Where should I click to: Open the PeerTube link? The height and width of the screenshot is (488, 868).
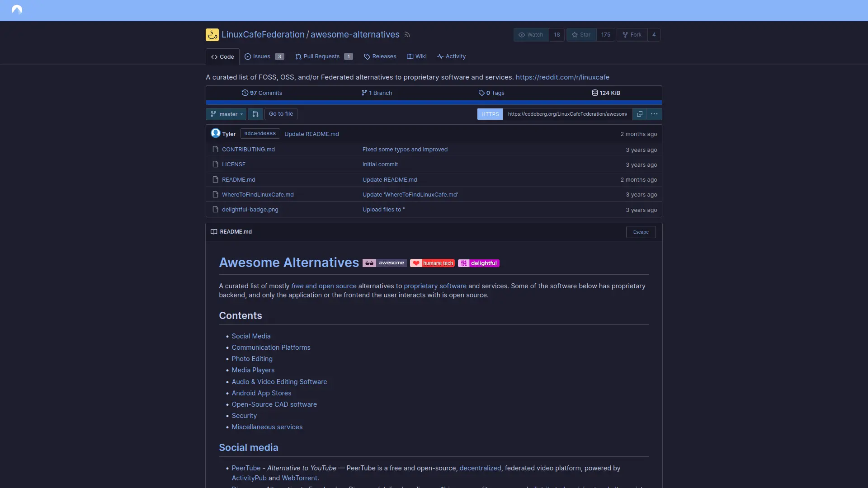pyautogui.click(x=246, y=468)
